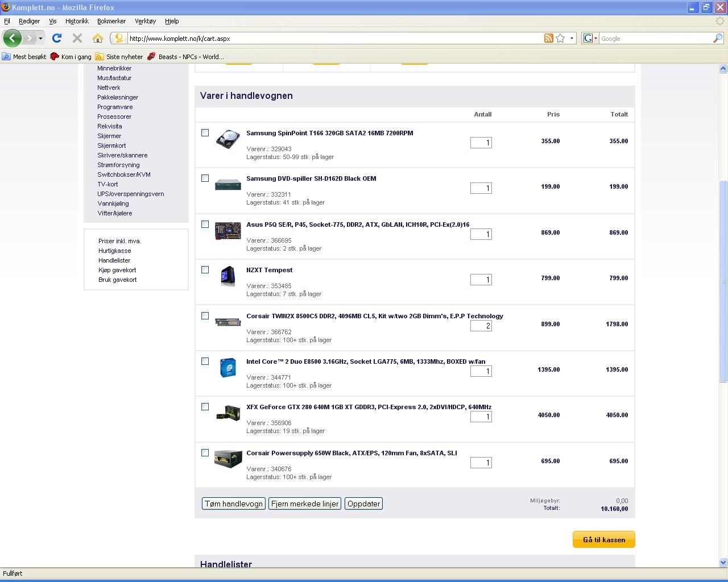Viewport: 728px width, 582px height.
Task: Open the Vannkjøling category link
Action: click(113, 203)
